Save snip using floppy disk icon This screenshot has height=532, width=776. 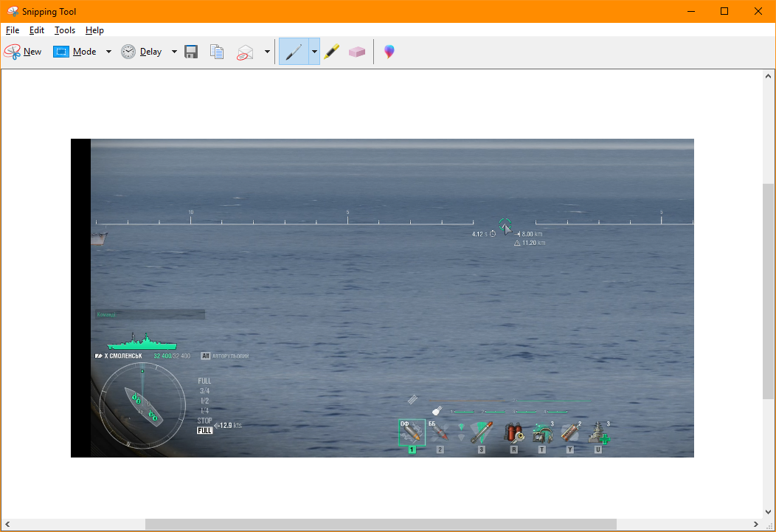[x=191, y=52]
